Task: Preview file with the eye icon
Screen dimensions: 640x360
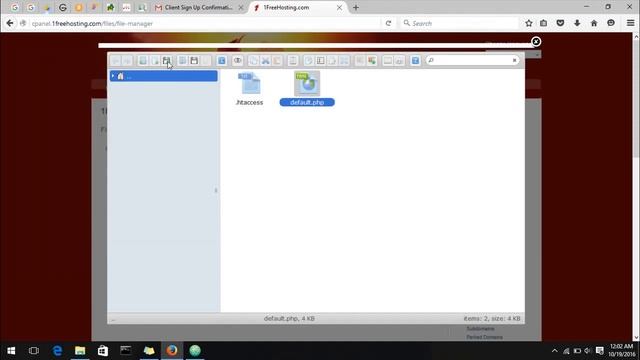Action: tap(238, 61)
